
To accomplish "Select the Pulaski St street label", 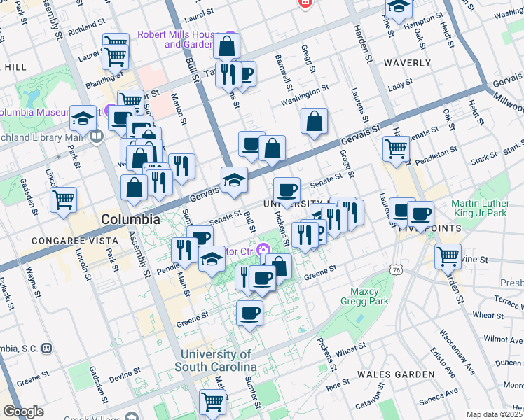I will tap(7, 294).
